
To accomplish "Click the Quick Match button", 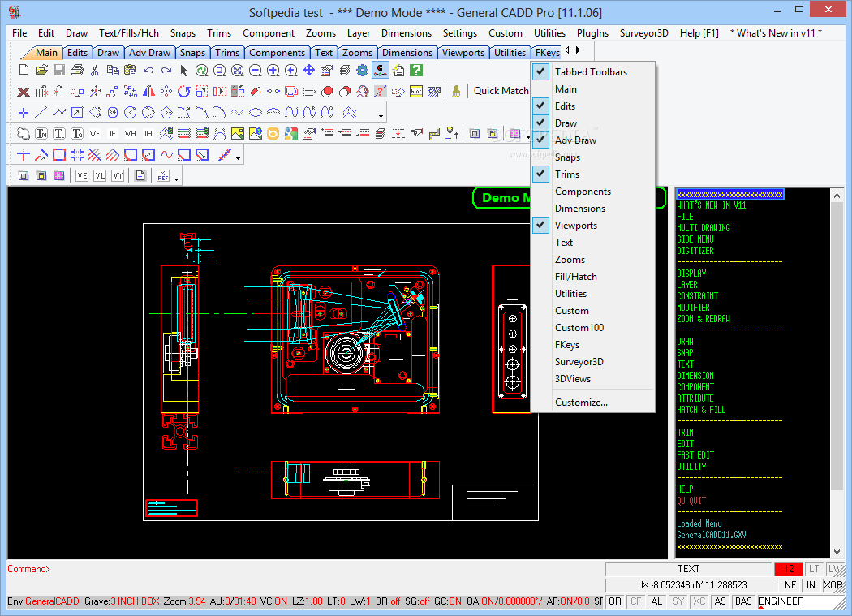I will (501, 91).
